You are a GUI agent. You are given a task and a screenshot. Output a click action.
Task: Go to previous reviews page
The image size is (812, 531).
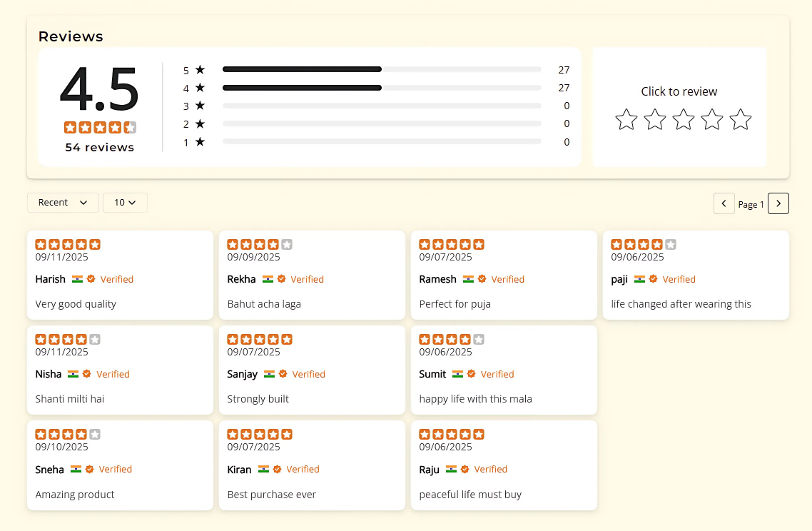724,203
